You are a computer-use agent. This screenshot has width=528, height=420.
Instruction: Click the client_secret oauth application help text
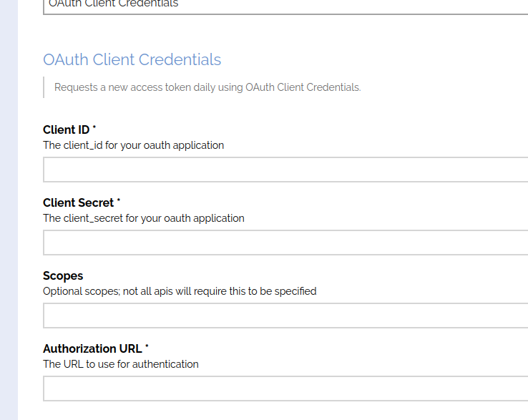pos(144,218)
